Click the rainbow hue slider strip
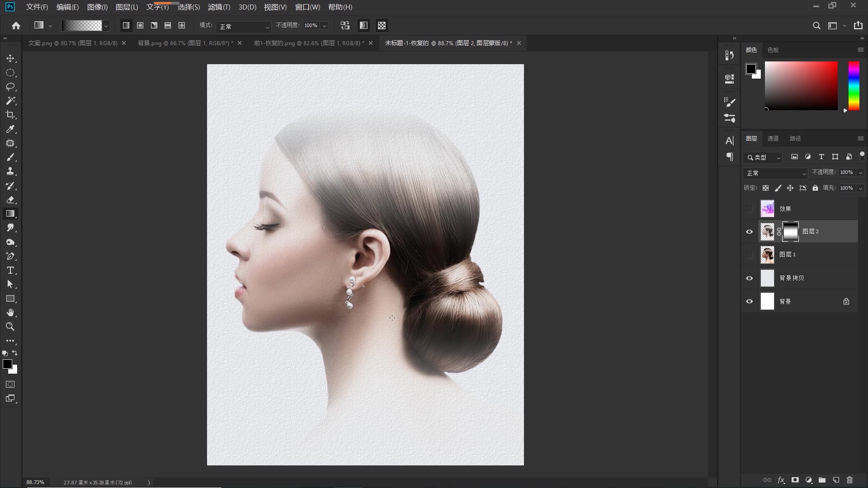Image resolution: width=868 pixels, height=488 pixels. (x=854, y=86)
